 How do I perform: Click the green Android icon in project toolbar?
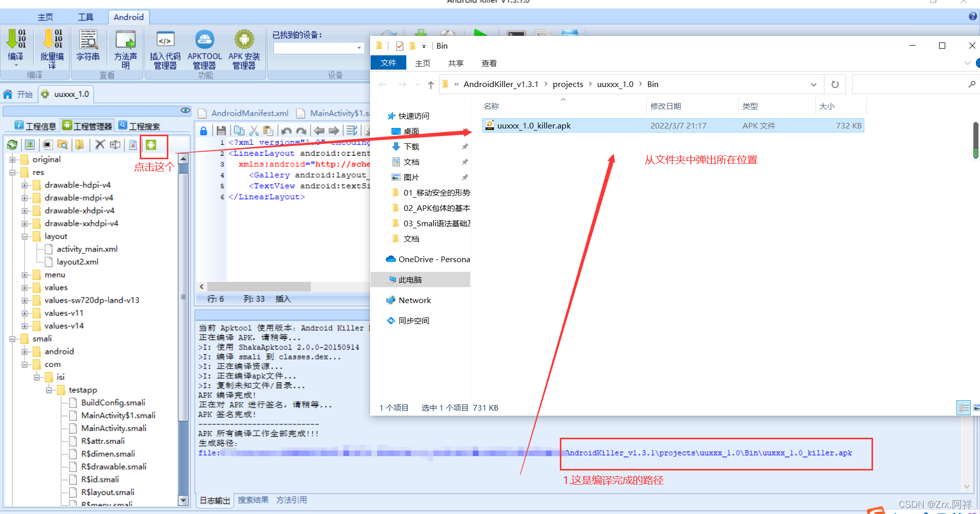tap(151, 145)
